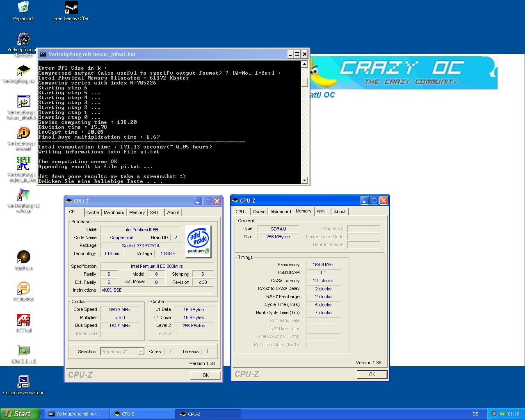Open About tab in right CPU-Z window
Viewport: 525px width, 420px height.
(340, 212)
